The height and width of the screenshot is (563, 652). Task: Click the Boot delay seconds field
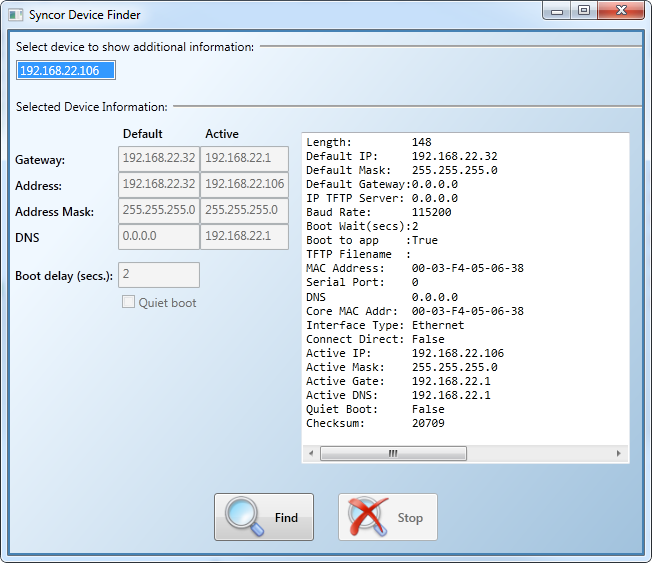(159, 275)
